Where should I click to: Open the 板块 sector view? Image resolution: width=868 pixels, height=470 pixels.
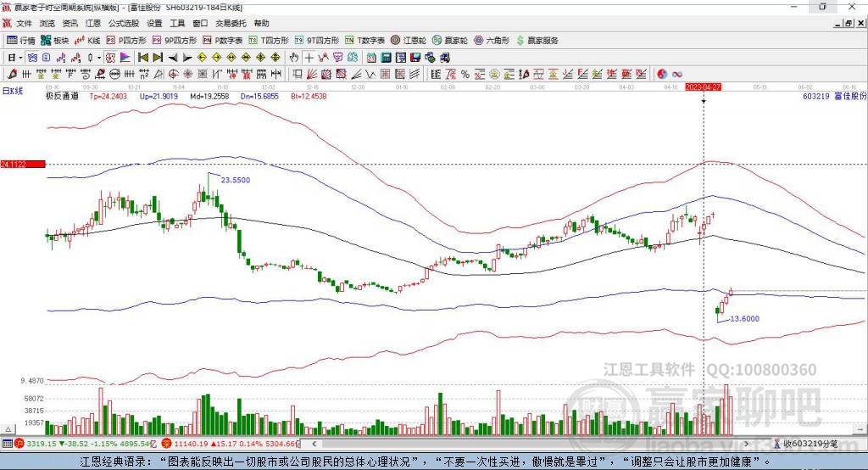click(55, 41)
